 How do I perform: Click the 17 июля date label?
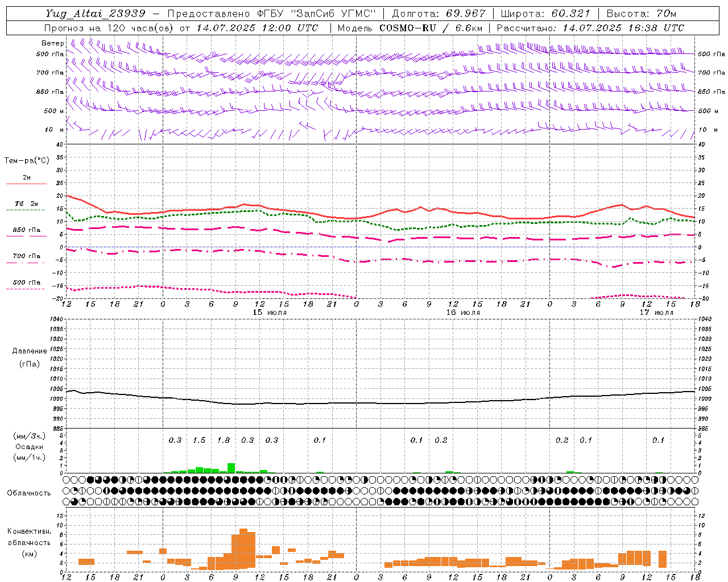pos(656,313)
